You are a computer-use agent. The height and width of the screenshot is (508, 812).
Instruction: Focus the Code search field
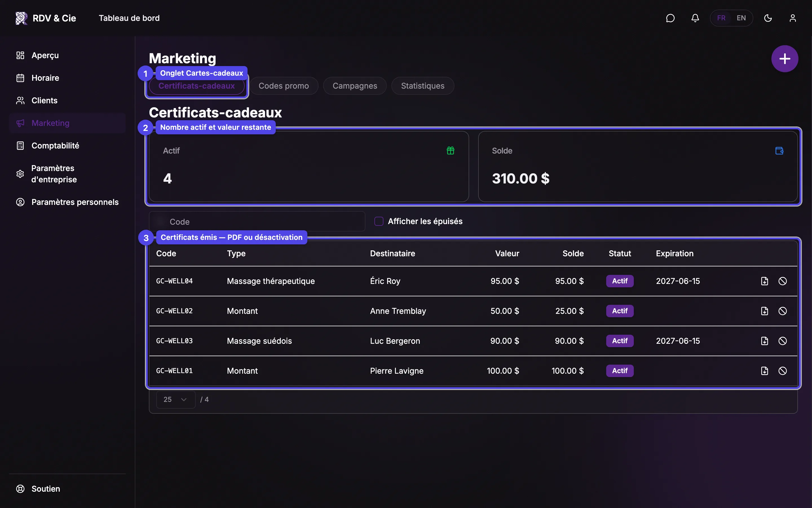click(x=257, y=222)
